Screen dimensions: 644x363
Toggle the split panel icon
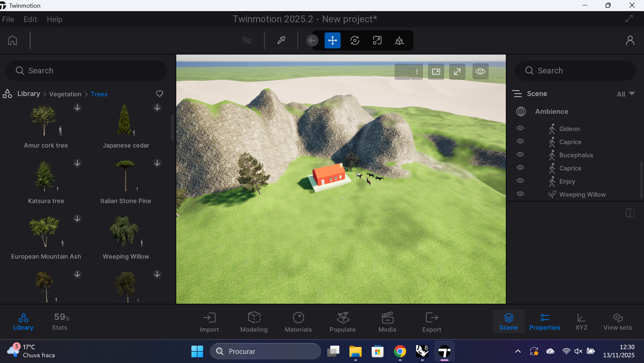point(630,213)
